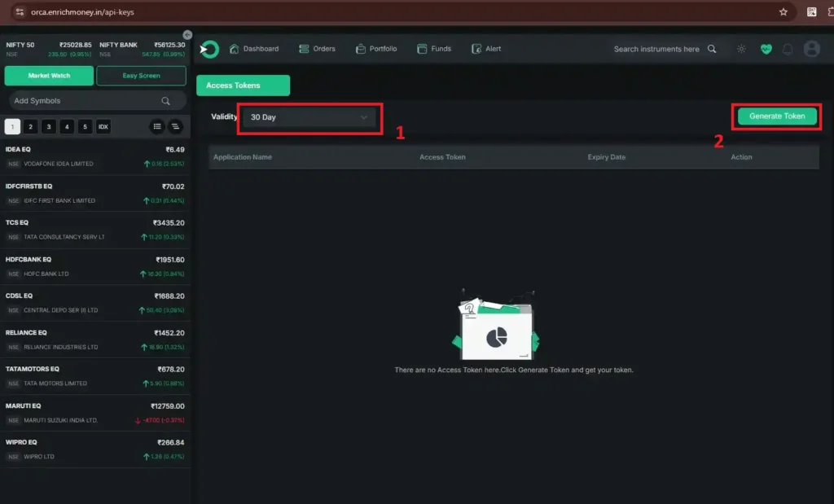Toggle light theme with the sun icon

tap(741, 49)
